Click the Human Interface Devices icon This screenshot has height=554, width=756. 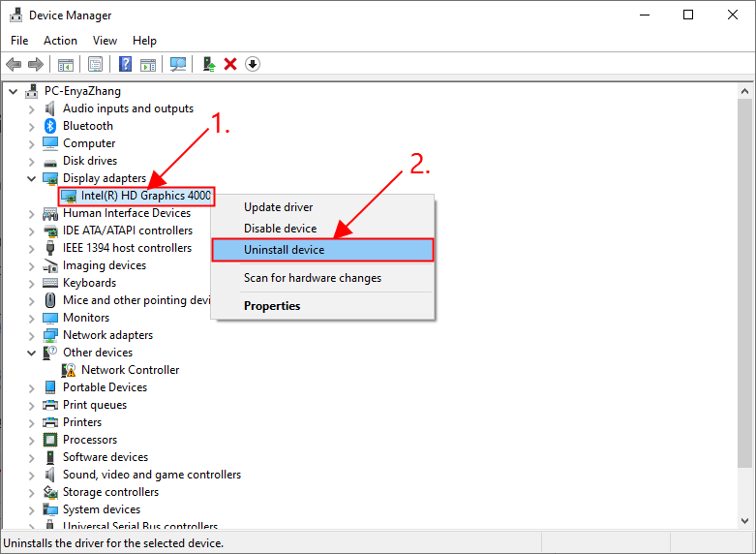(50, 213)
